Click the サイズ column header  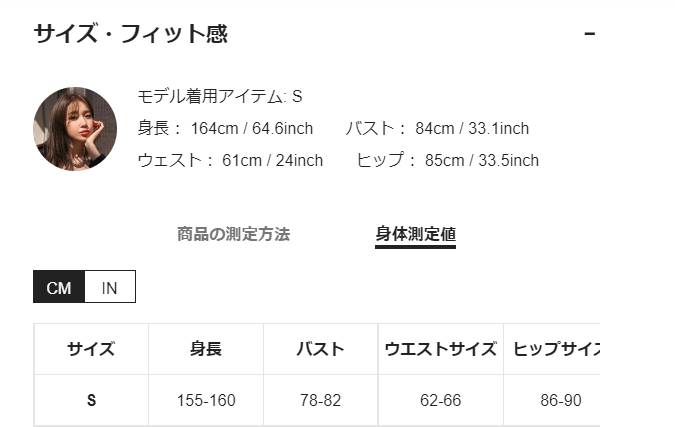click(x=91, y=349)
